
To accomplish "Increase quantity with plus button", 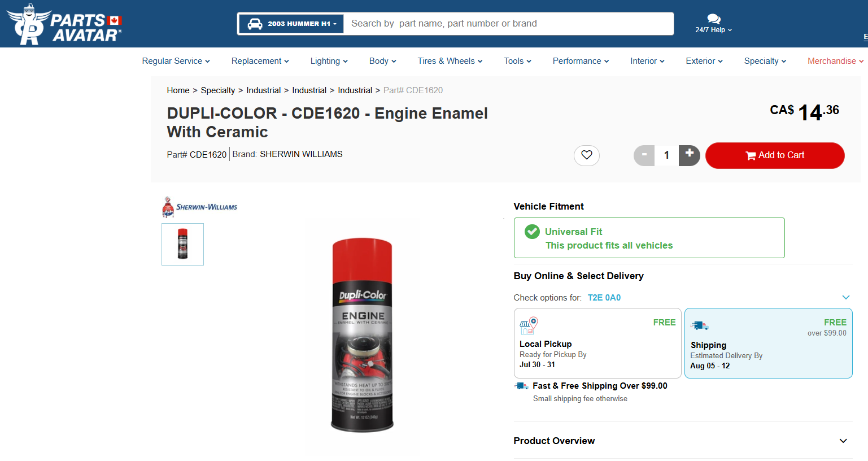I will click(689, 155).
